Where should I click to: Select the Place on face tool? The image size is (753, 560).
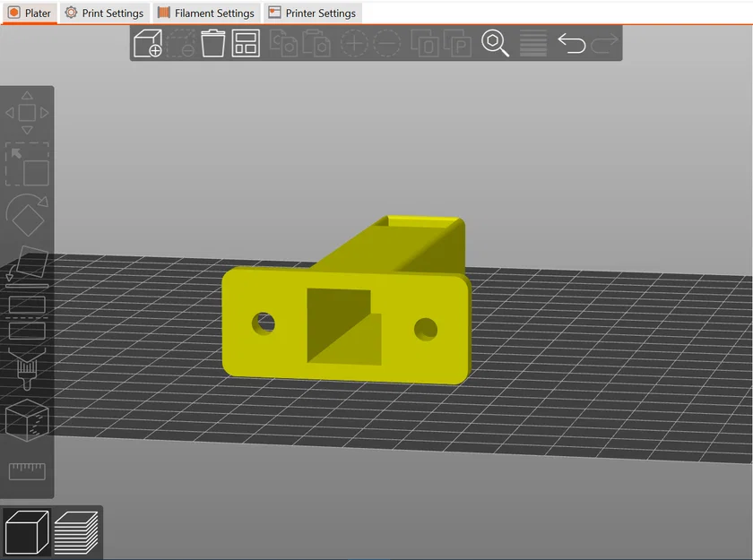click(27, 267)
